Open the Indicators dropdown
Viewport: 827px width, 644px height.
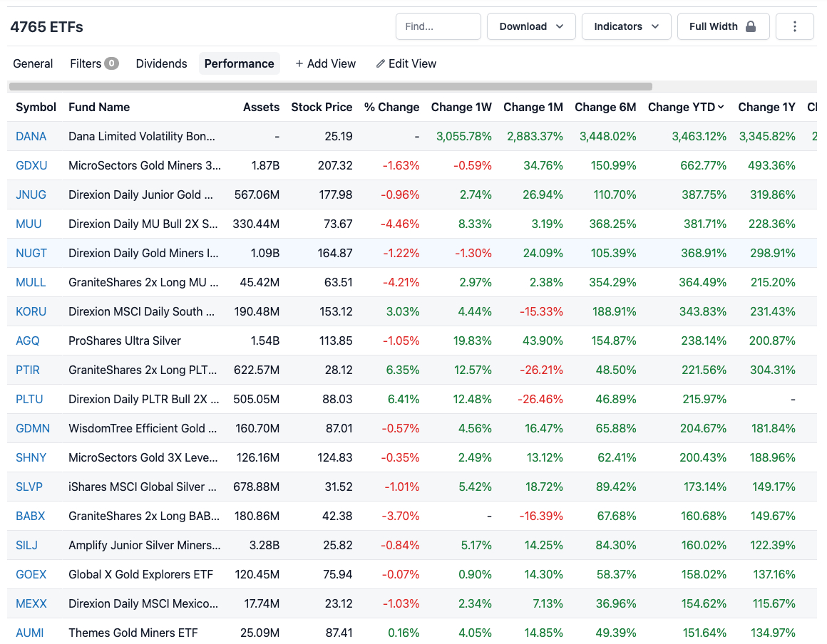tap(626, 26)
